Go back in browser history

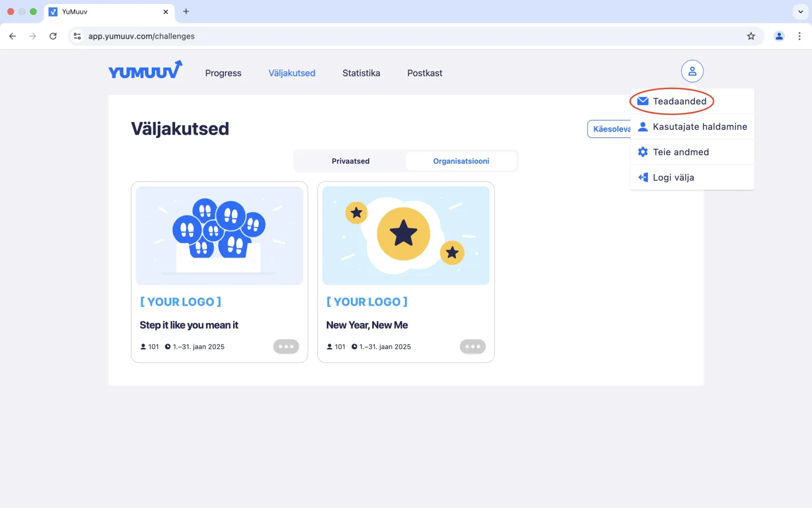(x=13, y=36)
